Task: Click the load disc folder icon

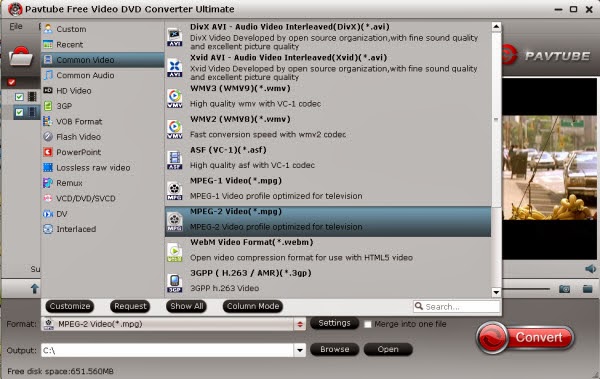Action: [21, 57]
